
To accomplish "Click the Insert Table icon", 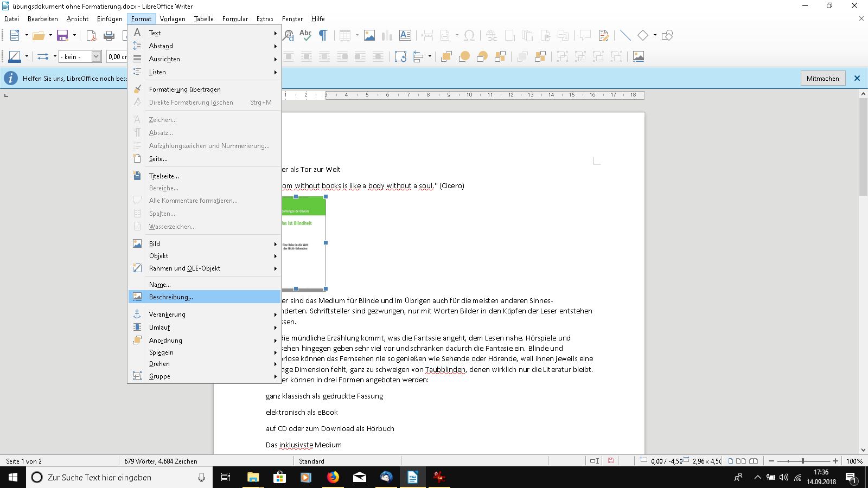I will tap(345, 36).
